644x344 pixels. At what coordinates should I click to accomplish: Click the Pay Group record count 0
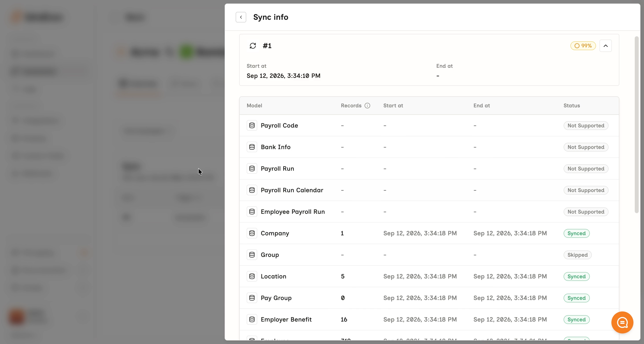[x=343, y=298]
